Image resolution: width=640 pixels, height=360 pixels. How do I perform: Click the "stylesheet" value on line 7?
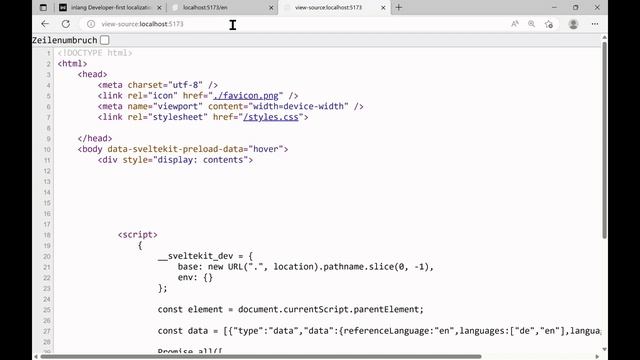coord(178,117)
